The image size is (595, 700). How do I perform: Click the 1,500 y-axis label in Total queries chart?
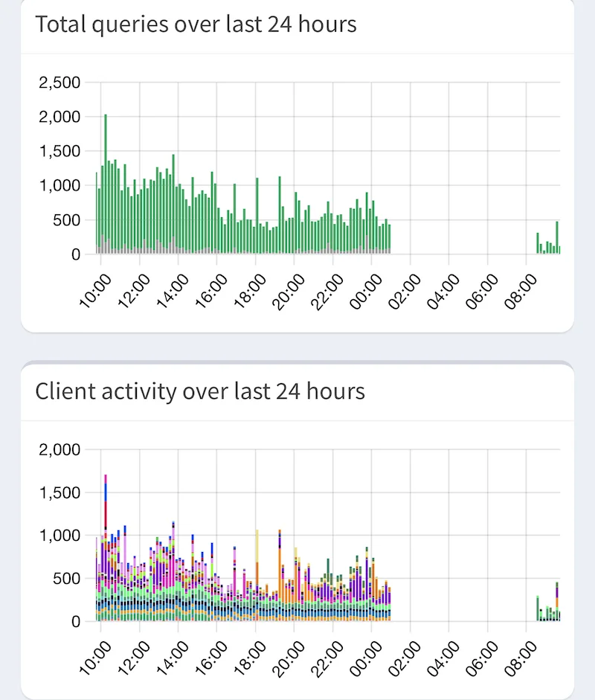[x=59, y=151]
